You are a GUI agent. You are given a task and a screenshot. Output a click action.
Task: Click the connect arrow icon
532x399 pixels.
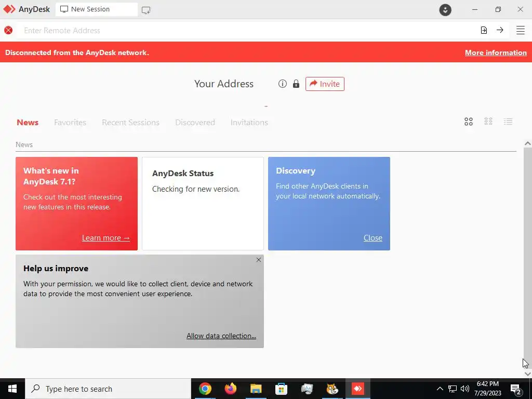tap(500, 30)
